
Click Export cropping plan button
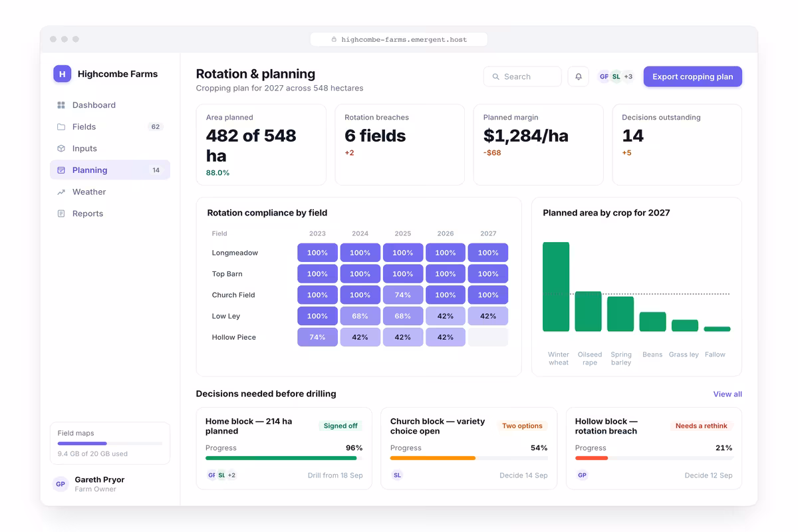(692, 76)
